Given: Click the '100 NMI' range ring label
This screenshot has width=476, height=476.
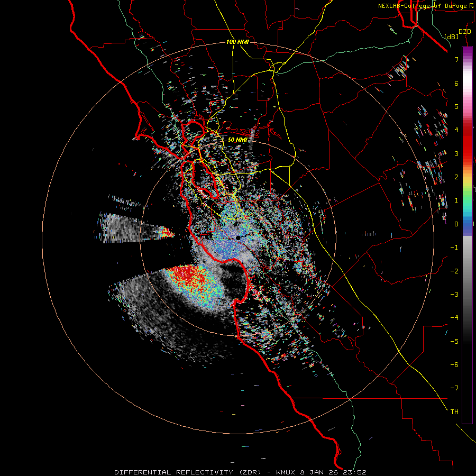Looking at the screenshot, I should (237, 42).
